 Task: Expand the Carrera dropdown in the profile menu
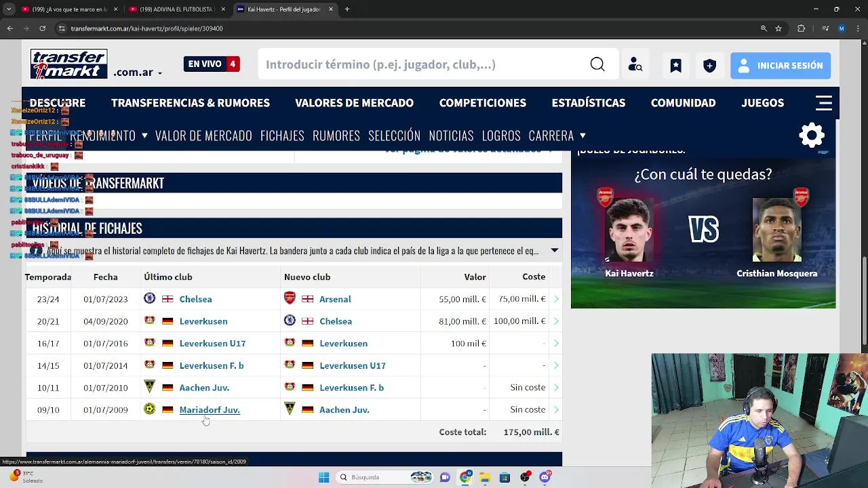click(583, 136)
